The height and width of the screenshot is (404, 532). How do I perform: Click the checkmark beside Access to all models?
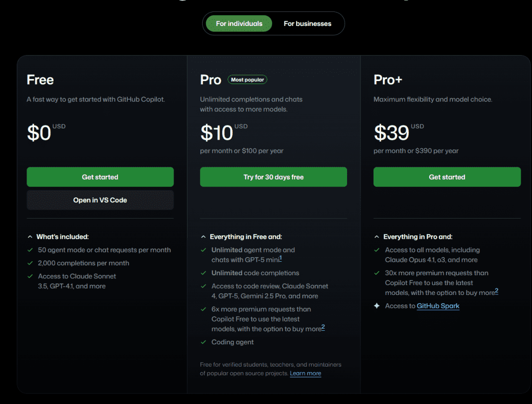click(x=377, y=250)
